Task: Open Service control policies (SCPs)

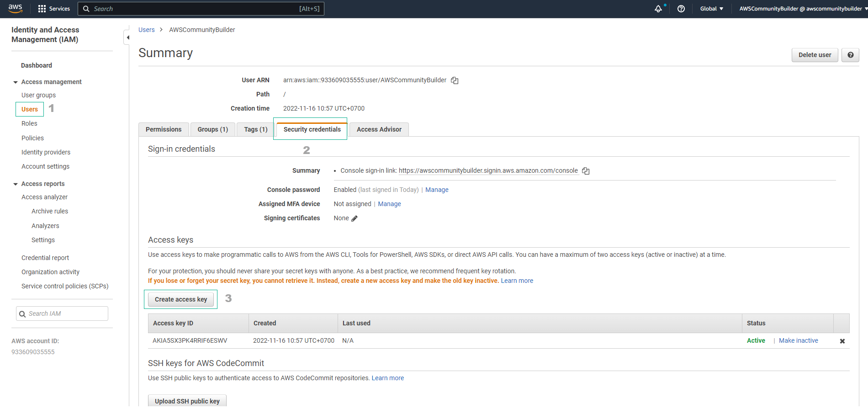Action: [x=65, y=286]
